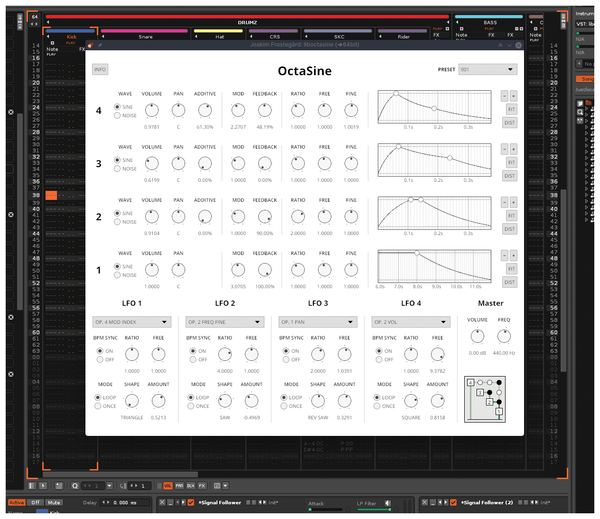The image size is (600, 519).
Task: Click the Delay value field
Action: tap(125, 503)
